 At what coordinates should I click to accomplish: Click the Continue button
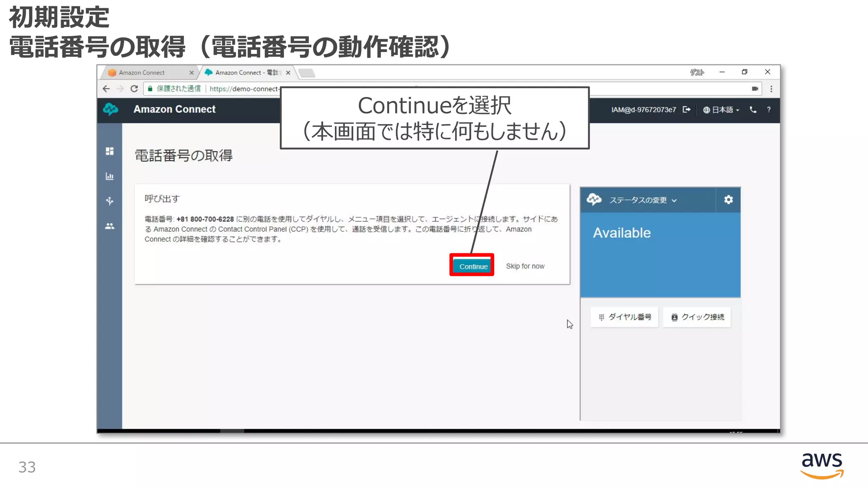point(473,266)
